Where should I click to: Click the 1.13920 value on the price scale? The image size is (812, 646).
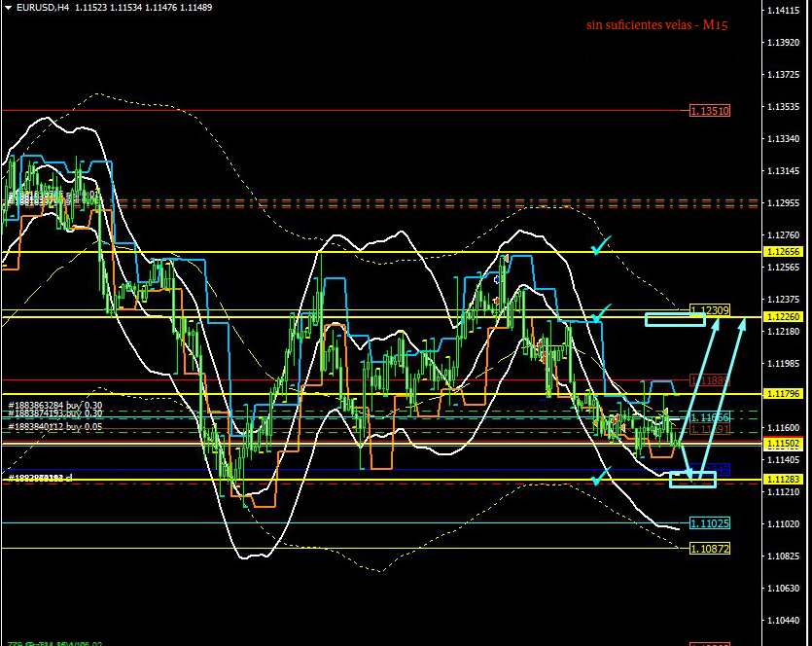(x=783, y=43)
